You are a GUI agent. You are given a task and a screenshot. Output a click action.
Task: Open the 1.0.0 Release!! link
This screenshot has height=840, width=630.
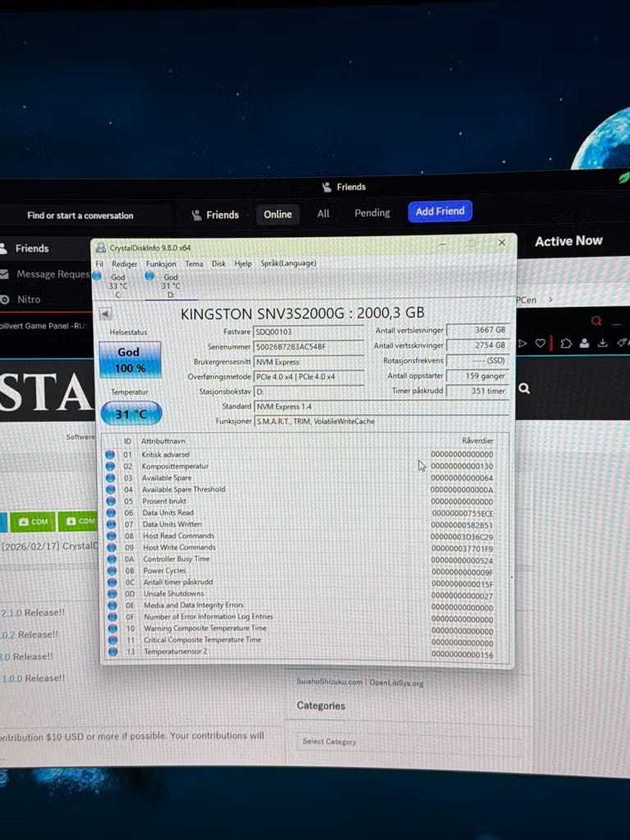[x=32, y=678]
